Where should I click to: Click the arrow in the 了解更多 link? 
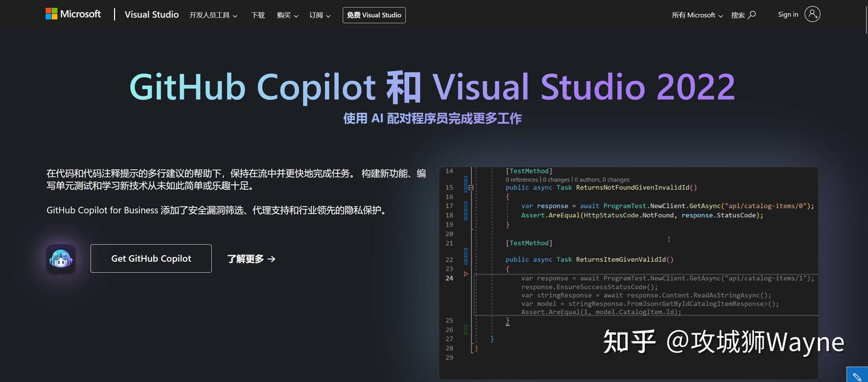click(271, 258)
